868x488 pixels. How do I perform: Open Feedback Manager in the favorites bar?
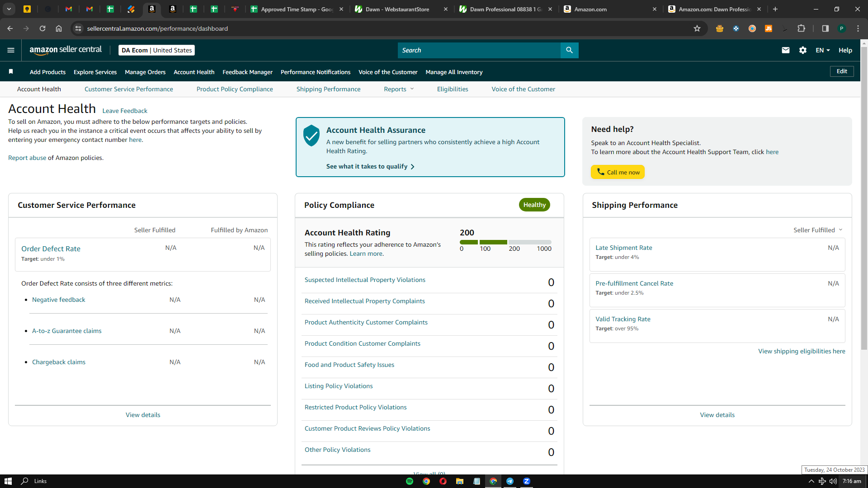[x=248, y=72]
